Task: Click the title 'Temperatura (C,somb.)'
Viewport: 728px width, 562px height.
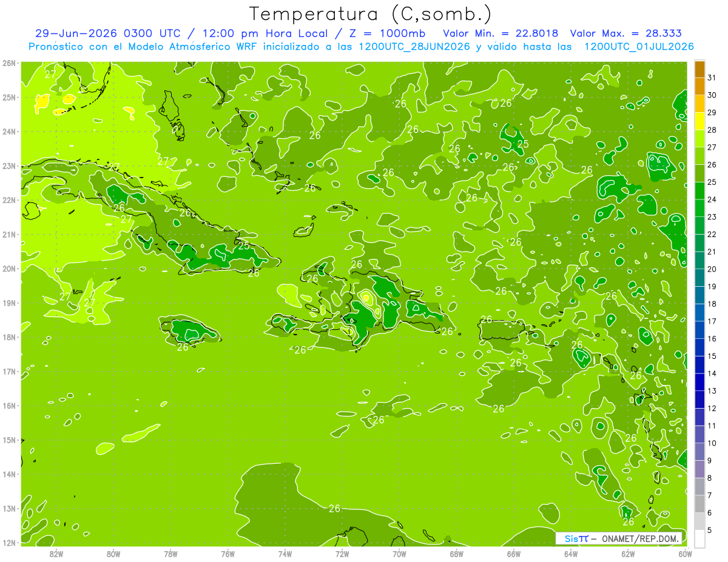Action: (370, 14)
